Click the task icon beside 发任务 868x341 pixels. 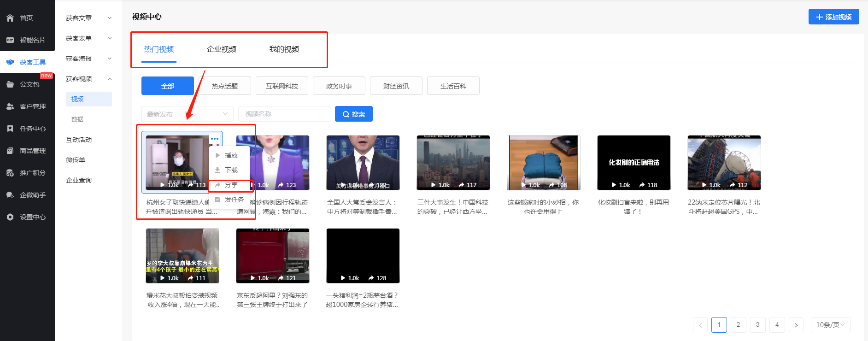coord(217,200)
